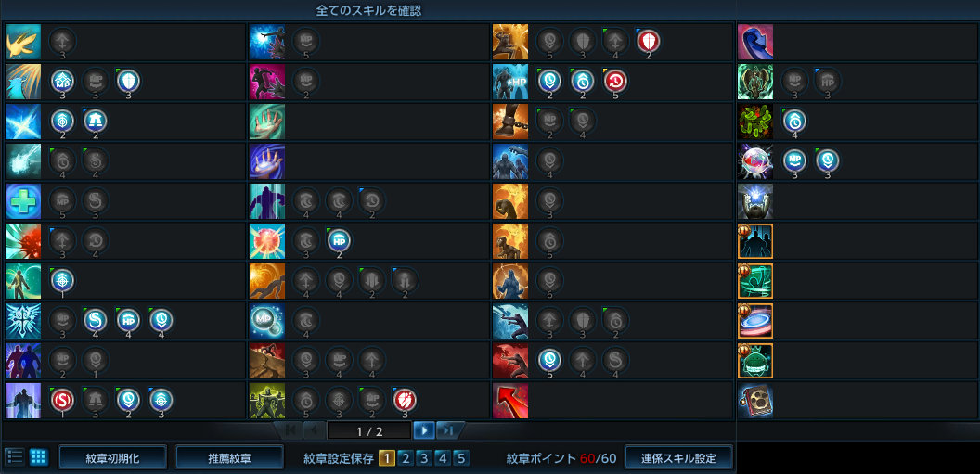Switch to list view layout

tap(16, 457)
